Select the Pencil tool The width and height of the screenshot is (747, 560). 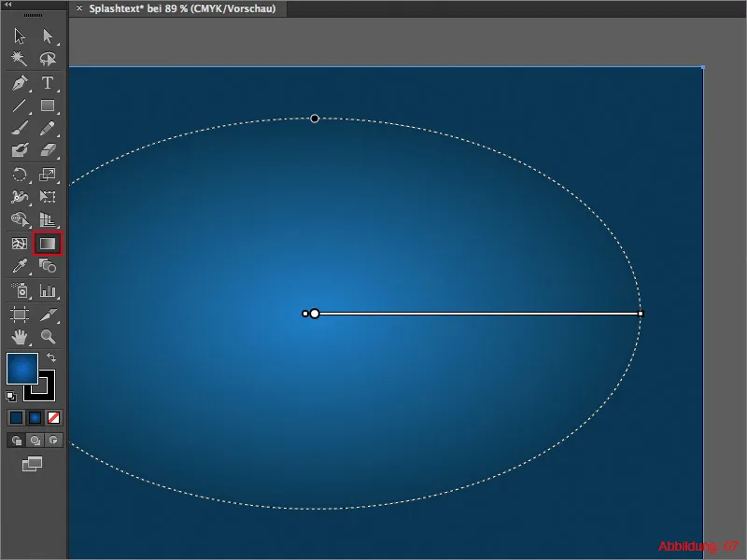(x=48, y=128)
